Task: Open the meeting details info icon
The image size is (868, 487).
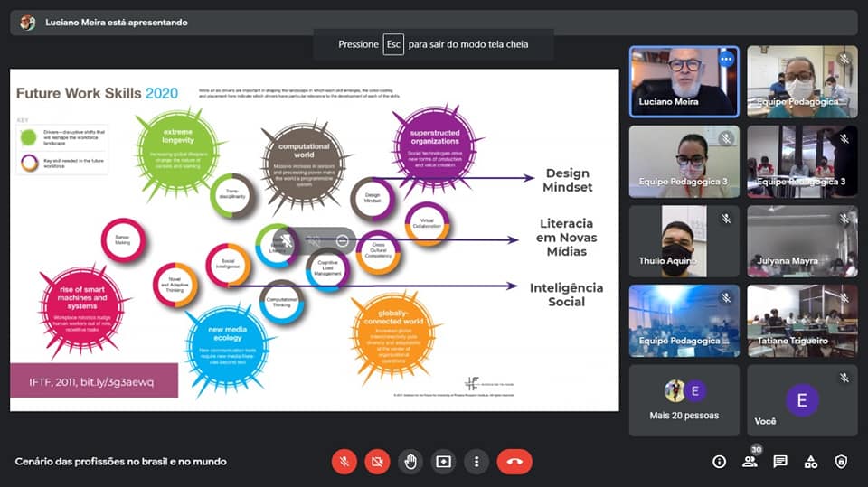Action: point(719,462)
